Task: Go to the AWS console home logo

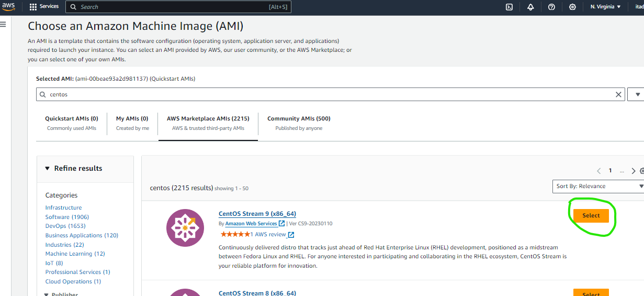Action: 9,7
